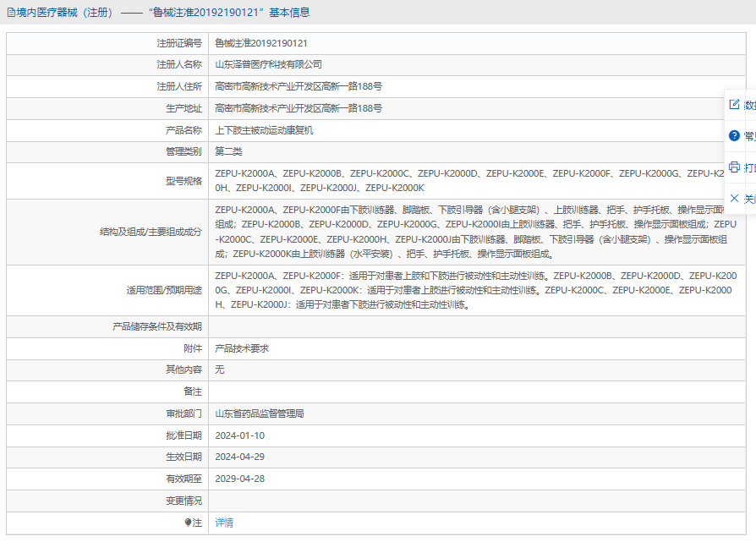Click the approving authority 山东省药品监督管理局
The image size is (756, 542).
click(259, 413)
